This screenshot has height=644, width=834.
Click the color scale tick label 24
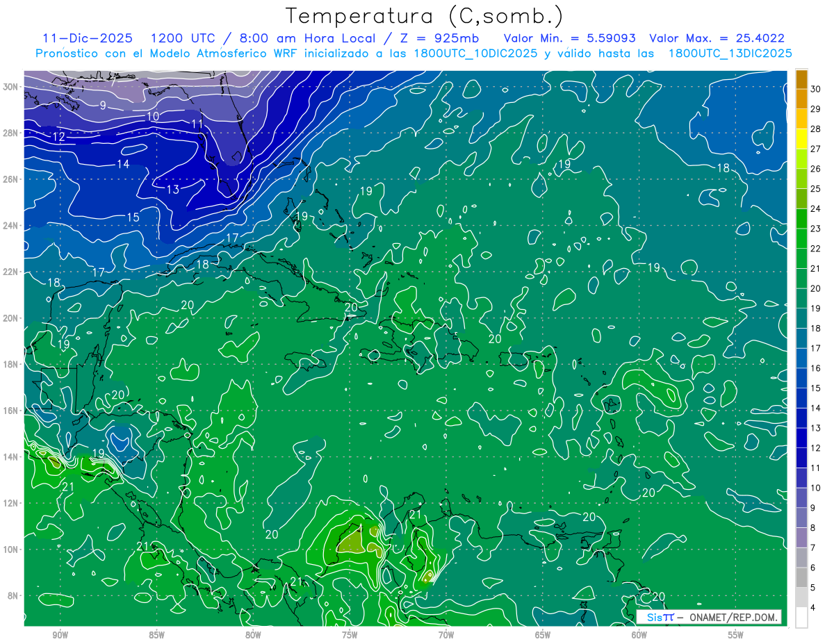tap(817, 208)
